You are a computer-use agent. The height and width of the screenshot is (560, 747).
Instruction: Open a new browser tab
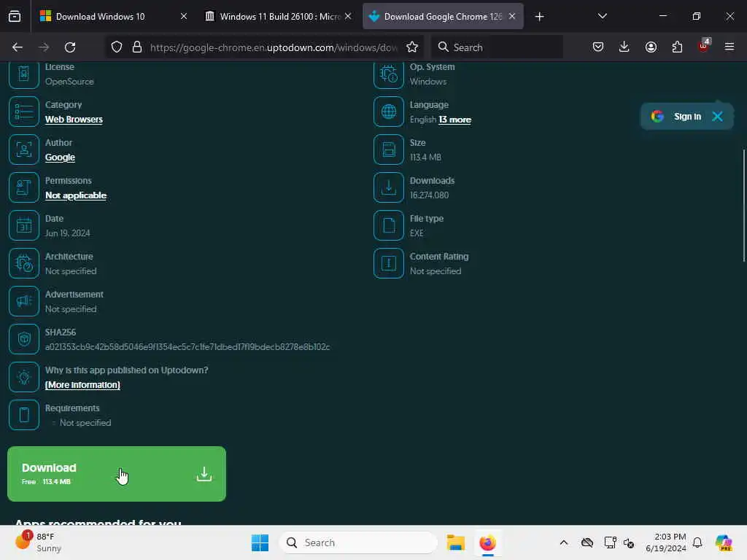click(x=539, y=17)
